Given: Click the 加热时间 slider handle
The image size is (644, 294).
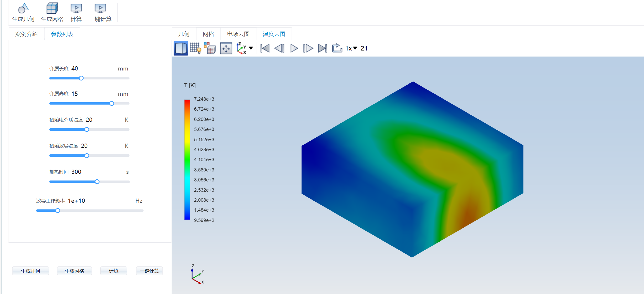Looking at the screenshot, I should coord(97,181).
